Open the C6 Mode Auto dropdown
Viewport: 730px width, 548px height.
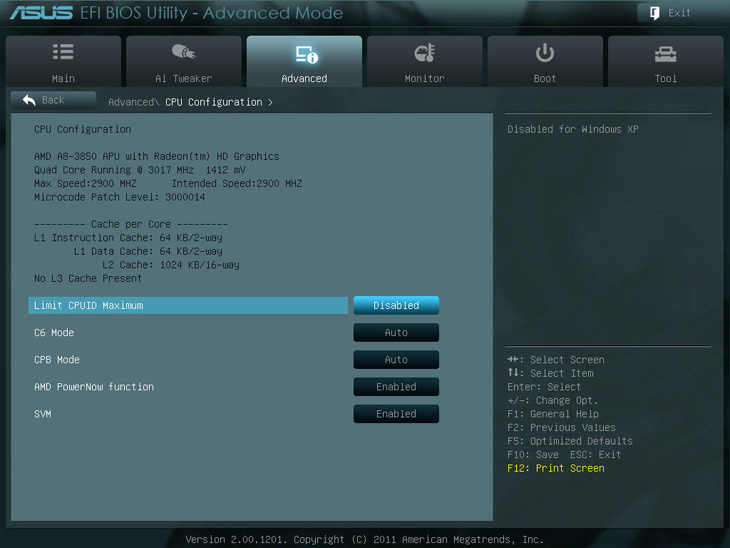(x=396, y=332)
